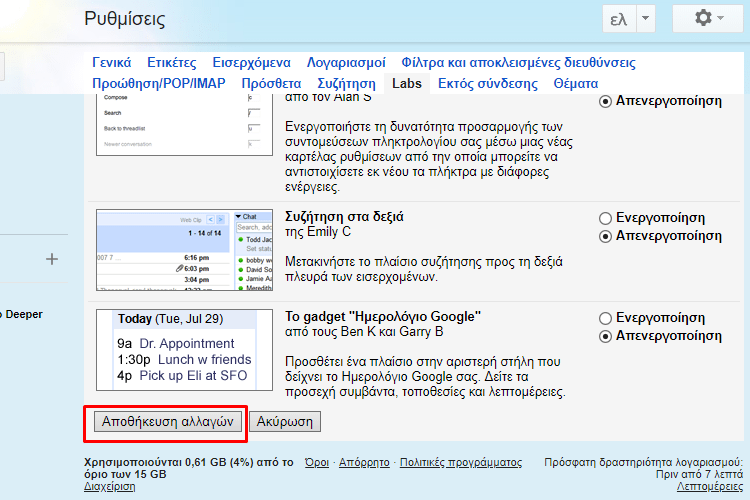
Task: Click the keyboard shortcuts lab thumbnail
Action: pyautogui.click(x=184, y=125)
